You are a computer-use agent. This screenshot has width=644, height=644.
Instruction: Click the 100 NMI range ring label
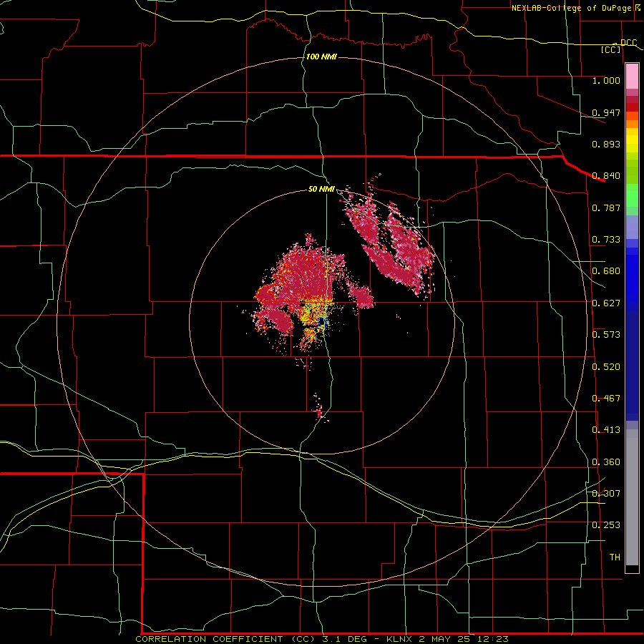click(321, 57)
